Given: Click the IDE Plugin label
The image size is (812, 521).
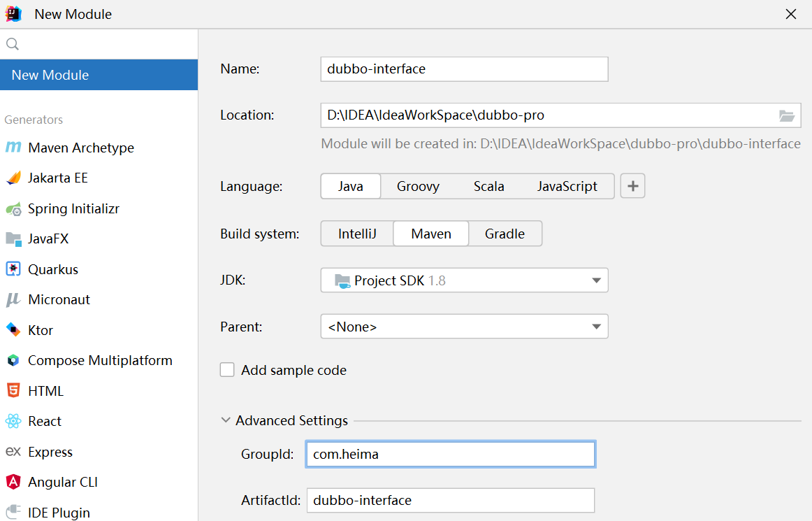Looking at the screenshot, I should point(59,513).
